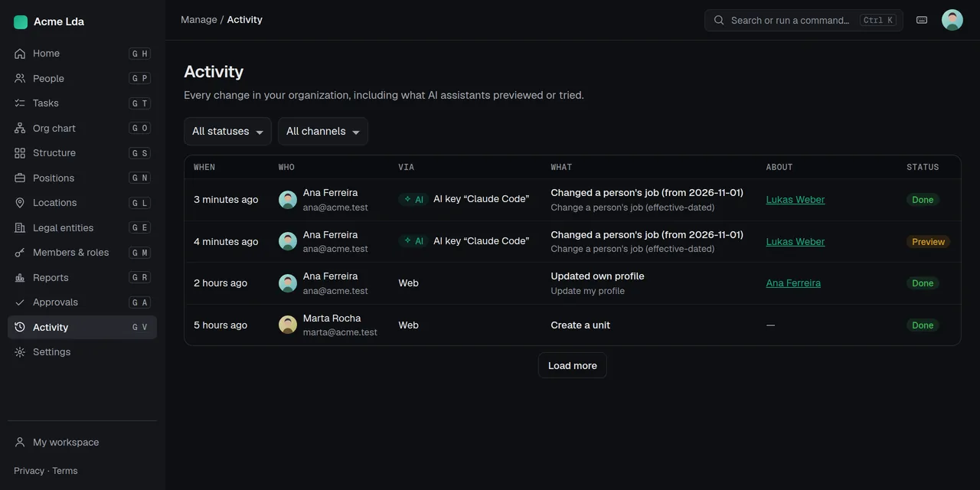Click the Reports chart icon

pyautogui.click(x=20, y=277)
